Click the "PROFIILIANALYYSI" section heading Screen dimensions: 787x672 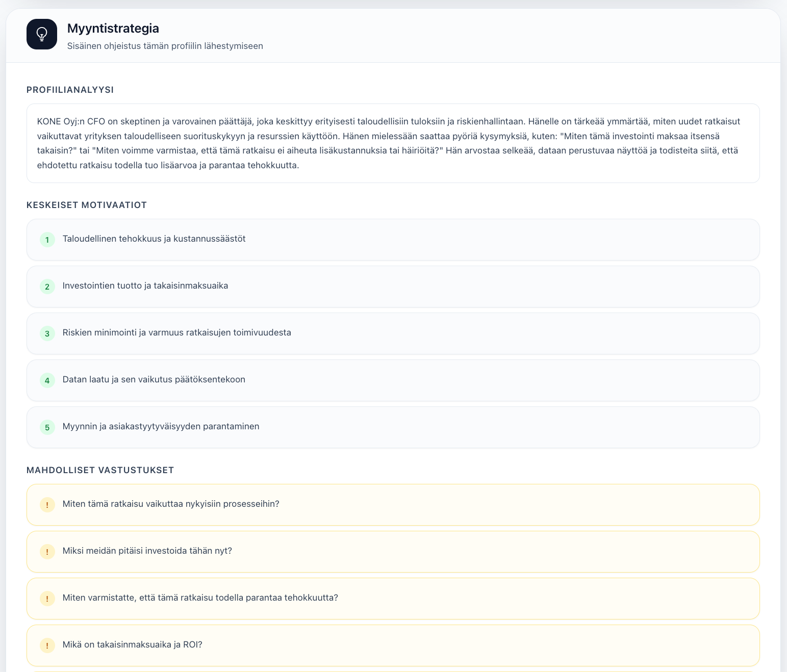(70, 90)
